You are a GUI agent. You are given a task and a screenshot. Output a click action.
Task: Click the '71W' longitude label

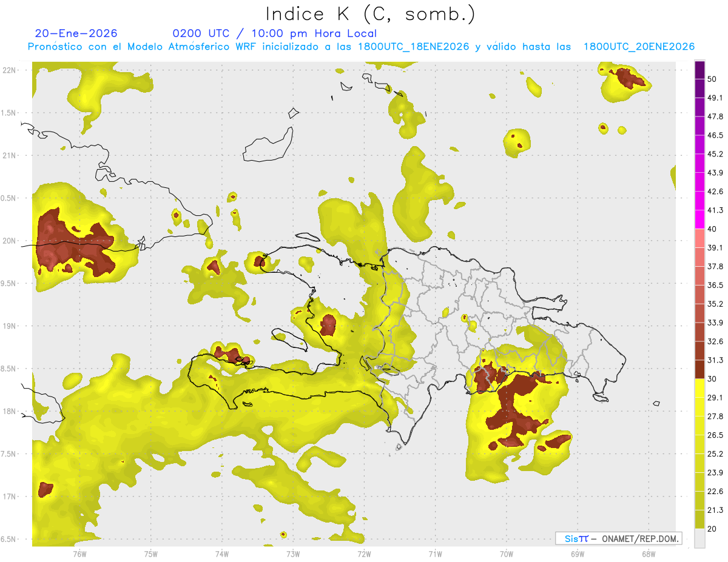click(435, 554)
